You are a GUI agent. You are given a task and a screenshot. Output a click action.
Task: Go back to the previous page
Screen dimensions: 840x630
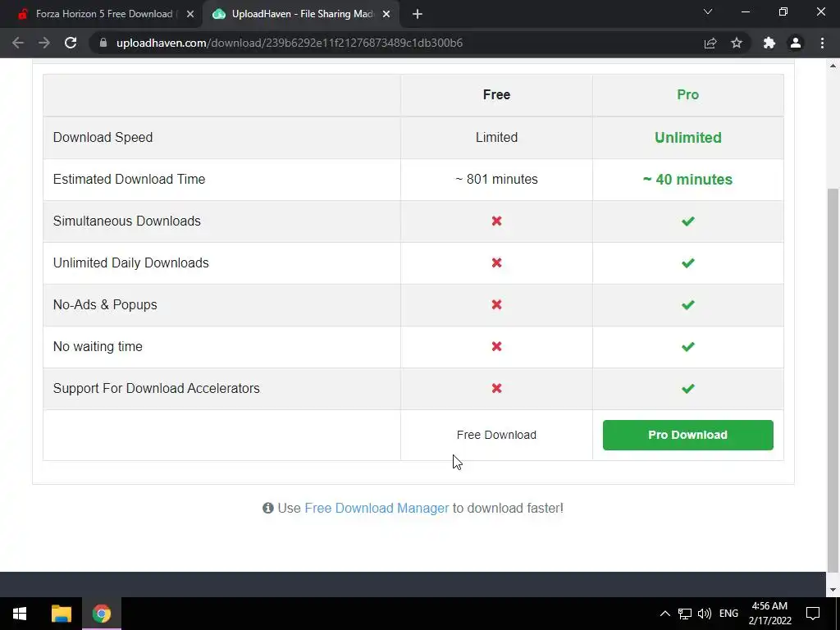pos(18,43)
